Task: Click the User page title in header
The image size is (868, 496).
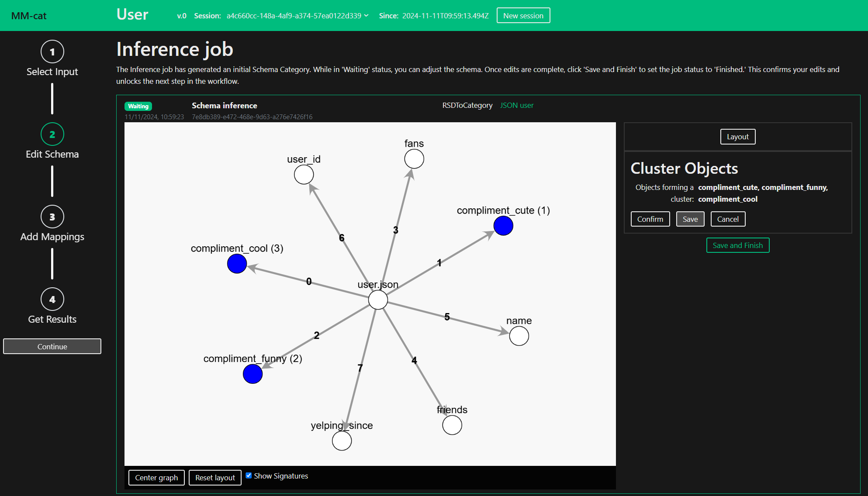Action: [132, 14]
